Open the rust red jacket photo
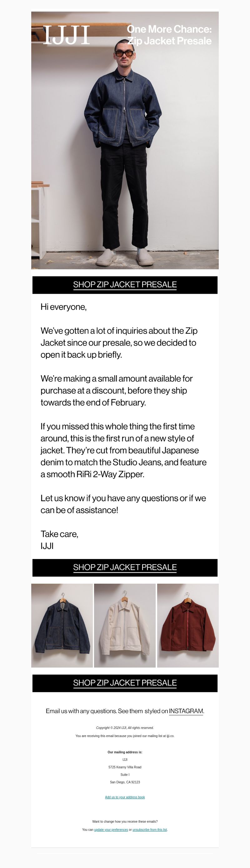250x868 pixels. coord(188,626)
